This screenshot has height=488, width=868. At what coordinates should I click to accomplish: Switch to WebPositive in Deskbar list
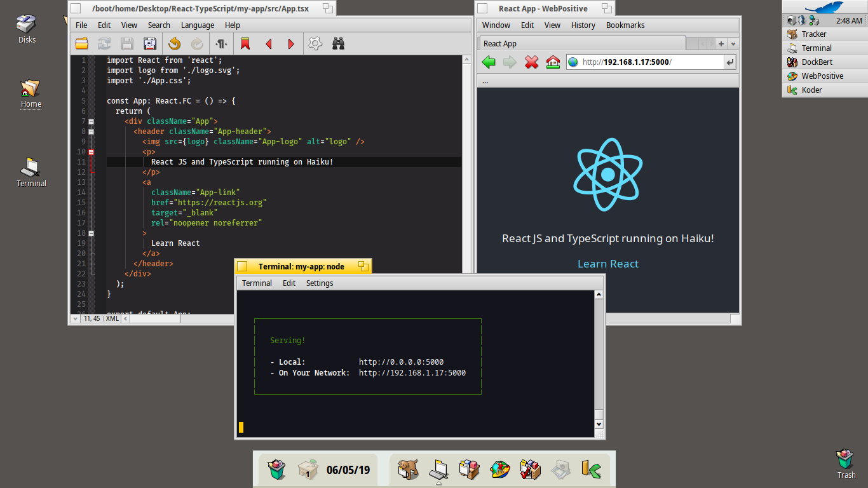click(825, 76)
